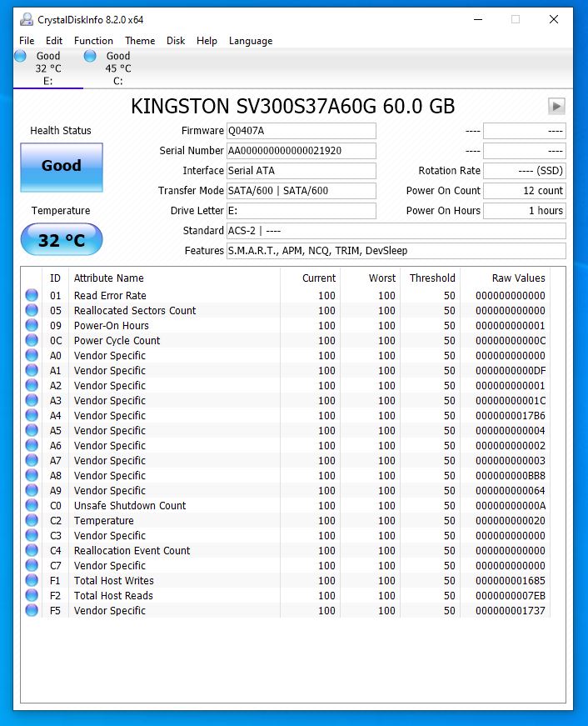Image resolution: width=588 pixels, height=726 pixels.
Task: Open the Disk menu
Action: (176, 41)
